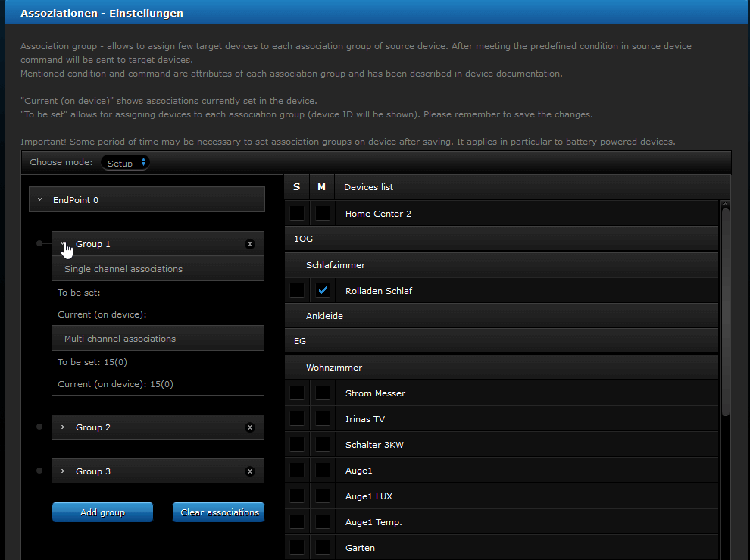The image size is (750, 560).
Task: Collapse the Group 1 section
Action: pyautogui.click(x=63, y=244)
